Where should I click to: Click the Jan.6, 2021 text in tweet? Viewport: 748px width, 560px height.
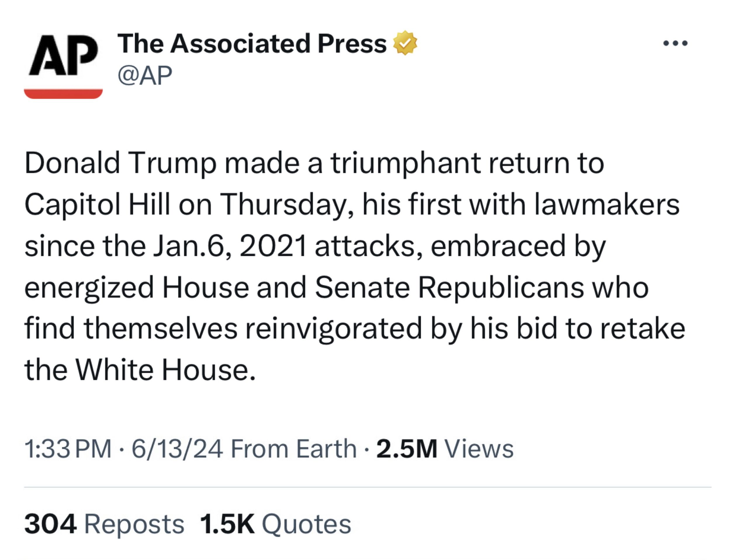click(230, 246)
